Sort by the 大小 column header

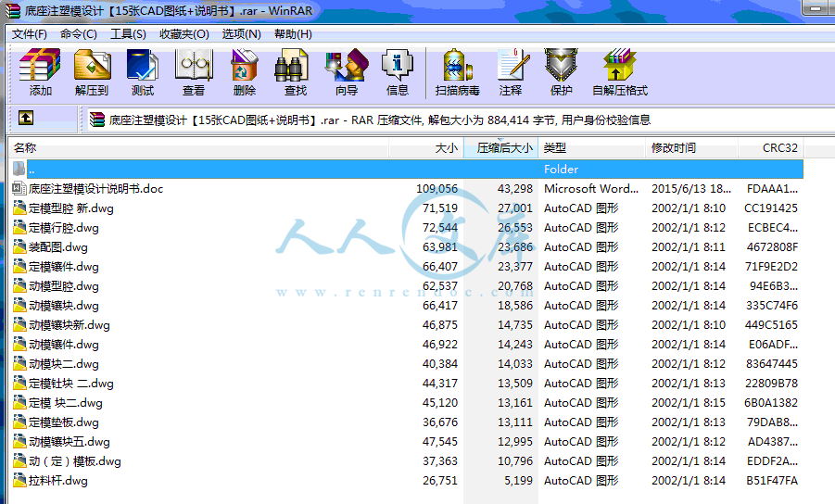426,148
